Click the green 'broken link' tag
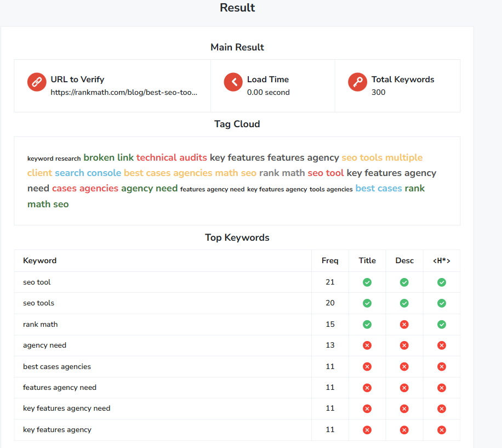The width and height of the screenshot is (502, 448). coord(109,157)
